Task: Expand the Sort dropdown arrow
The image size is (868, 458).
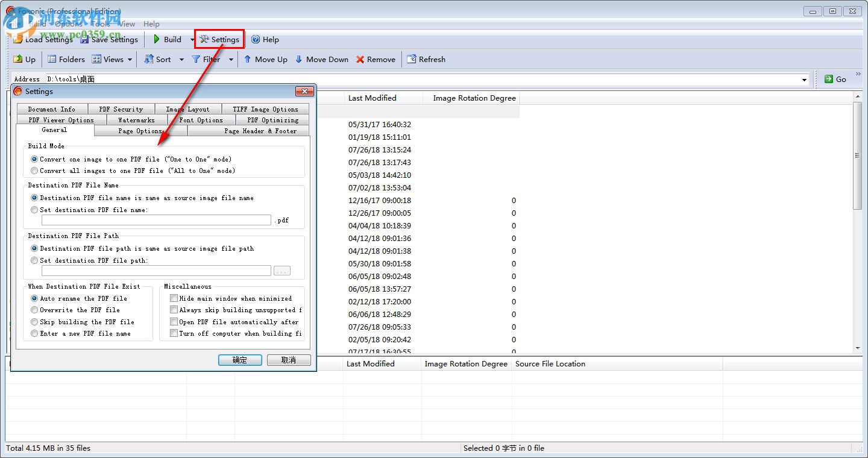Action: pos(181,59)
